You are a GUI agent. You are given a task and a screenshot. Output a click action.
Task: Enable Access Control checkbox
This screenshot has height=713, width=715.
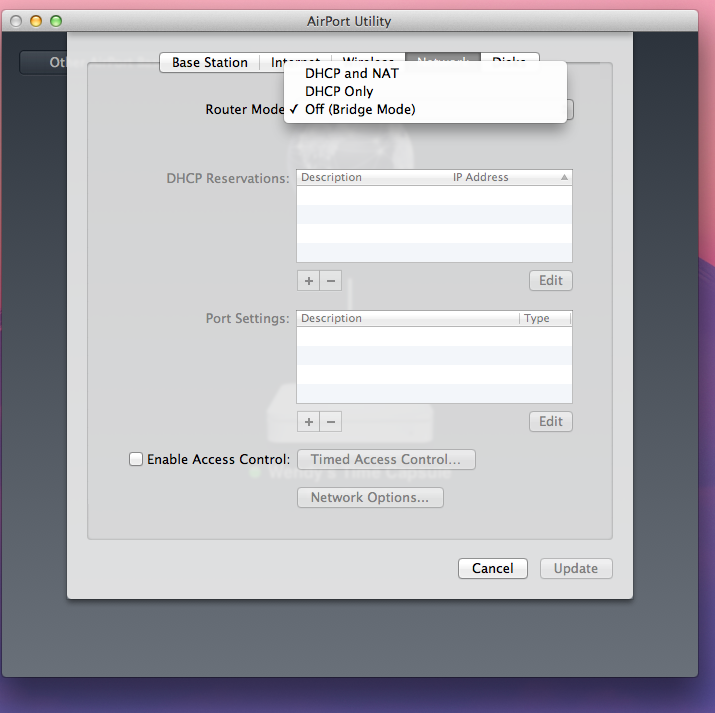click(x=136, y=459)
